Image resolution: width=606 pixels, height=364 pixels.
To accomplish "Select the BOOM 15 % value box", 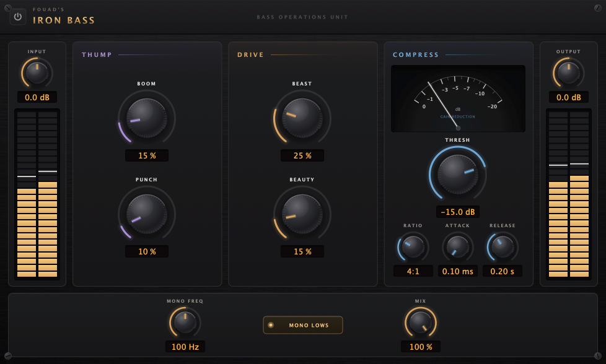I will tap(147, 155).
